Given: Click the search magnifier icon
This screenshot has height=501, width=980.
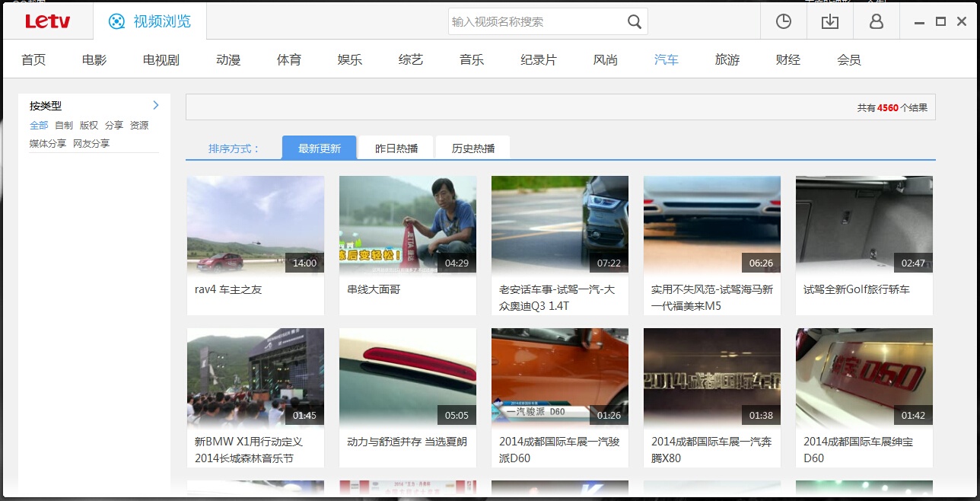Looking at the screenshot, I should coord(634,21).
